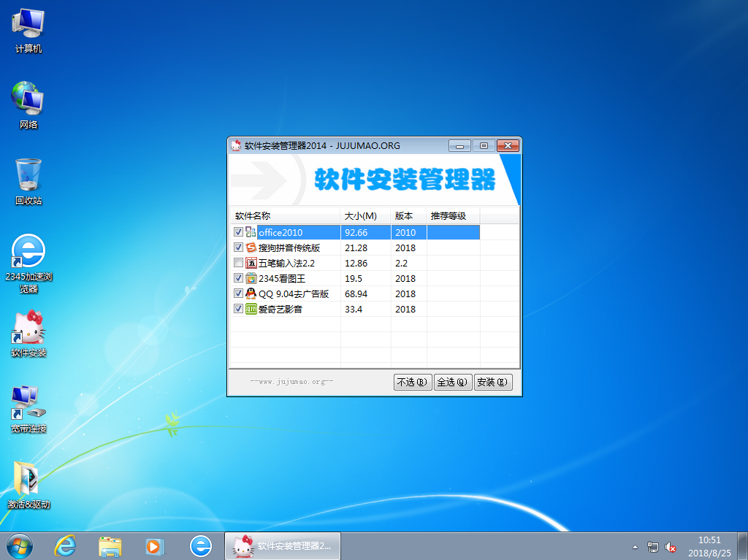Uncheck the QQ 9.04去广告版 checkbox
Viewport: 748px width, 560px height.
tap(238, 294)
